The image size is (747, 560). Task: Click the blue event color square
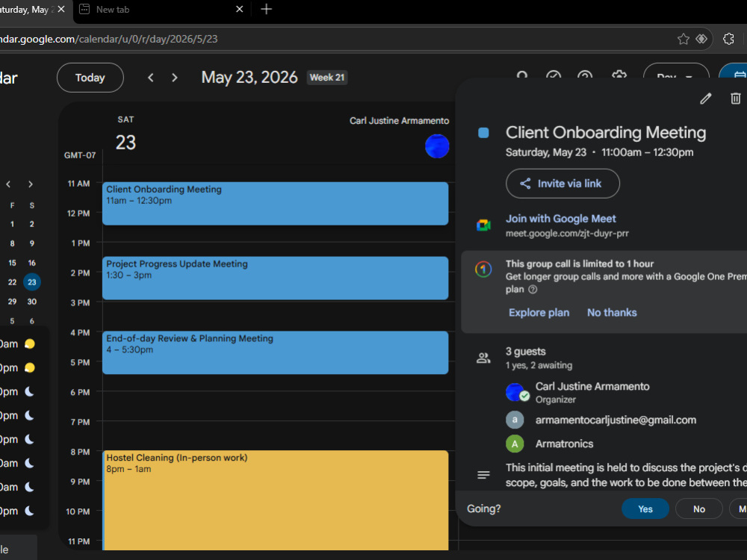483,133
